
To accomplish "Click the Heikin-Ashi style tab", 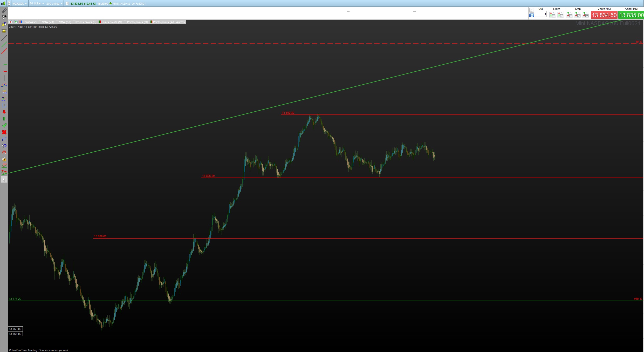I will [x=29, y=22].
